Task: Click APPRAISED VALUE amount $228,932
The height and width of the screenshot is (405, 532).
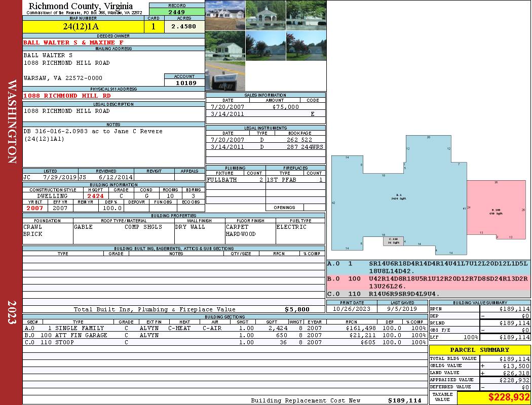Action: coord(514,380)
